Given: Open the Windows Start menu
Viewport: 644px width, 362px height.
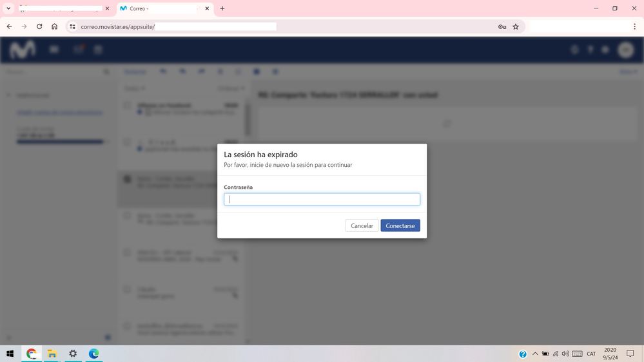Looking at the screenshot, I should tap(10, 354).
